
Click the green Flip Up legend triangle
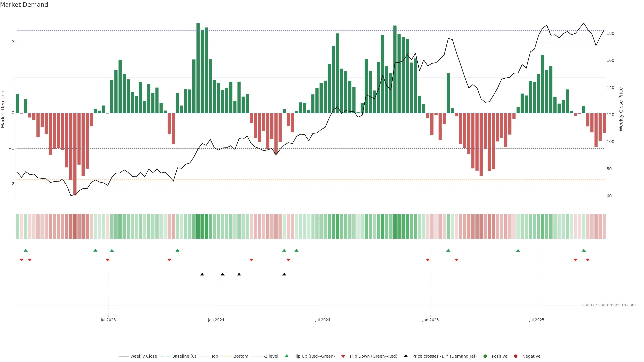(286, 356)
